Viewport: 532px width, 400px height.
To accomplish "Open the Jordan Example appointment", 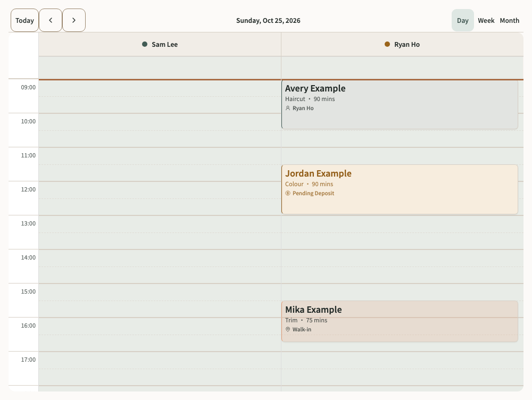I will [x=400, y=189].
